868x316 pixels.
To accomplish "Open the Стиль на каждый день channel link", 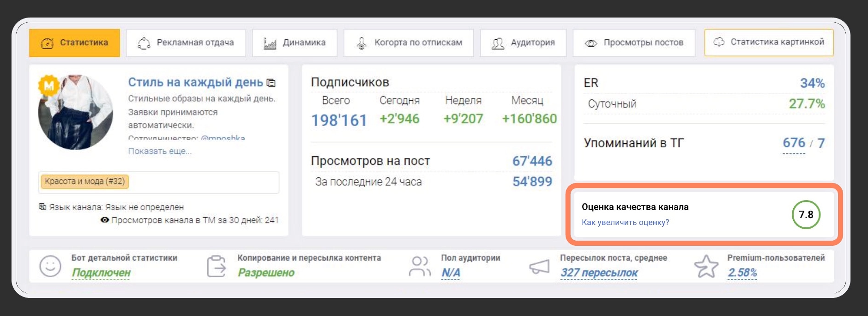I will pos(195,82).
